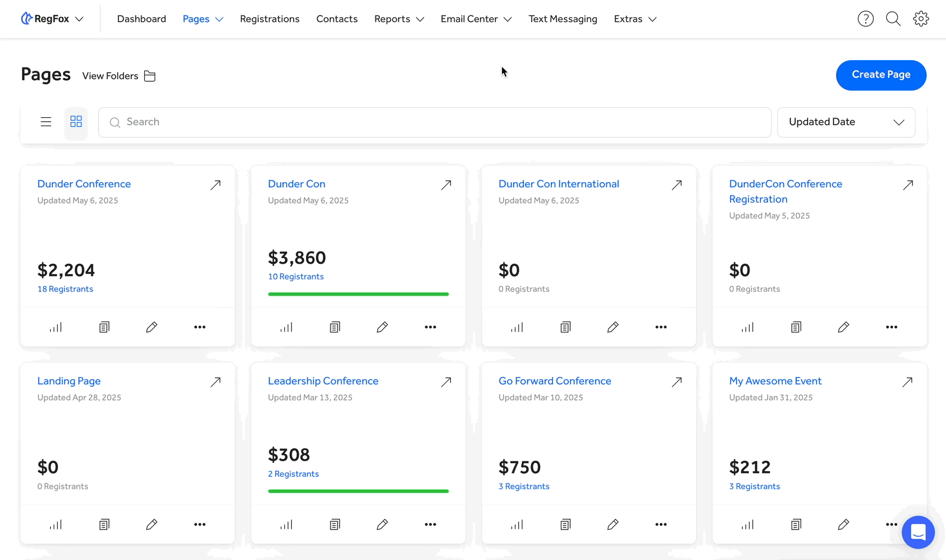Edit the Dunder Con page

tap(382, 327)
